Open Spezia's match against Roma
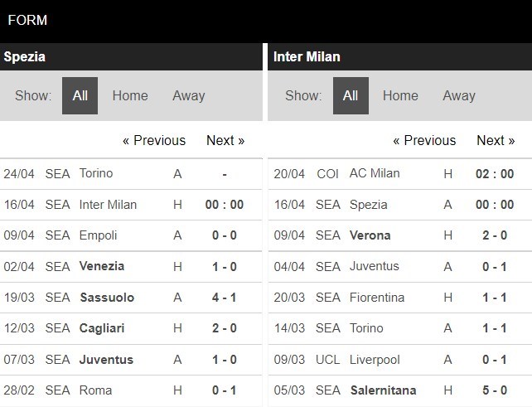This screenshot has height=407, width=532. point(94,390)
